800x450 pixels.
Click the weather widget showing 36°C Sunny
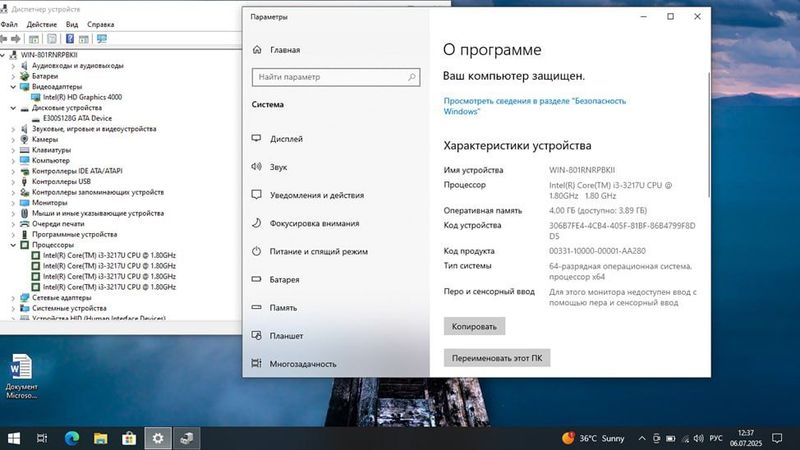(x=593, y=438)
